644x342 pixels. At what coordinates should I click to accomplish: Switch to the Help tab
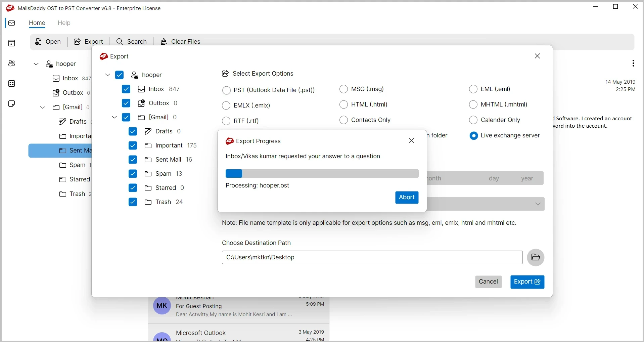coord(64,23)
